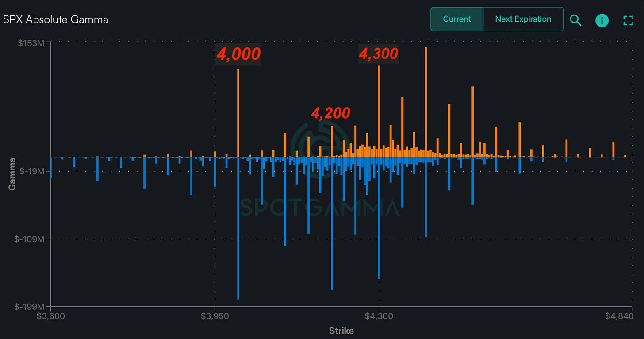The image size is (644, 339).
Task: Click the Gamma y-axis title
Action: 12,173
